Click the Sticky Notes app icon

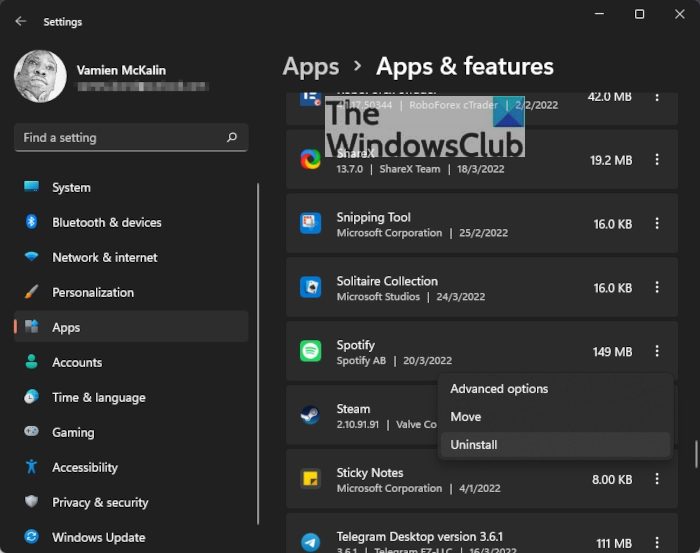310,480
